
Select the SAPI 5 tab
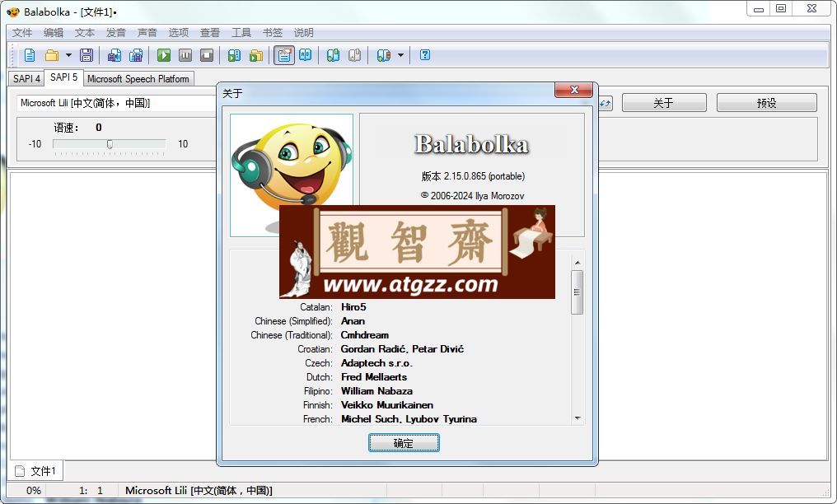63,77
